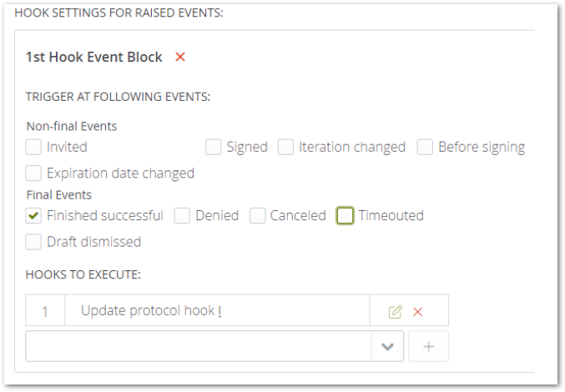The width and height of the screenshot is (565, 392).
Task: Click the plus icon to add hook
Action: [x=428, y=346]
